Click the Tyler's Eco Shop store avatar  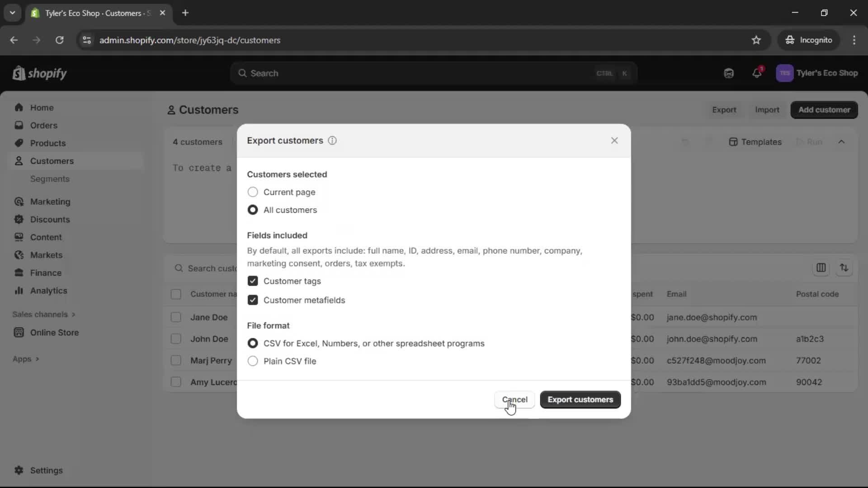click(x=785, y=73)
